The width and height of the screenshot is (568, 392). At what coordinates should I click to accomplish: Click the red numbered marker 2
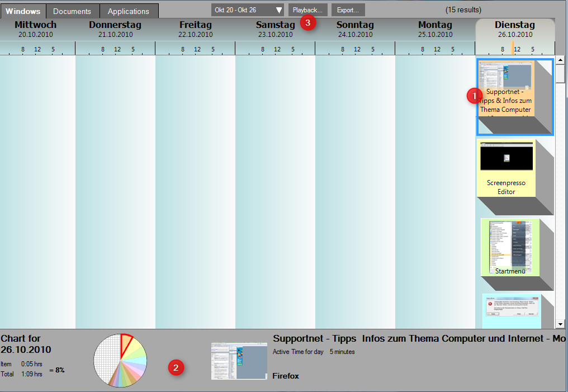coord(176,367)
